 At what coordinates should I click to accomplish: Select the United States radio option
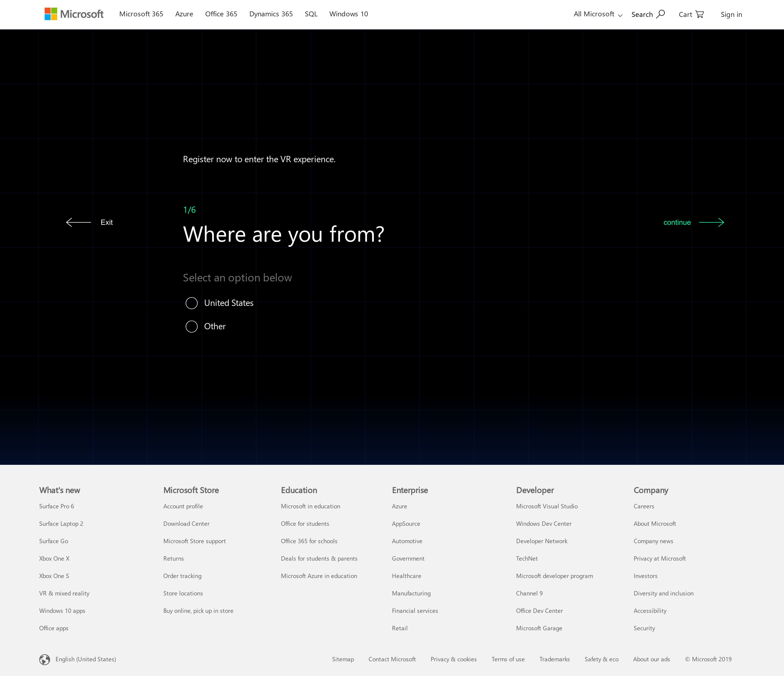tap(191, 303)
